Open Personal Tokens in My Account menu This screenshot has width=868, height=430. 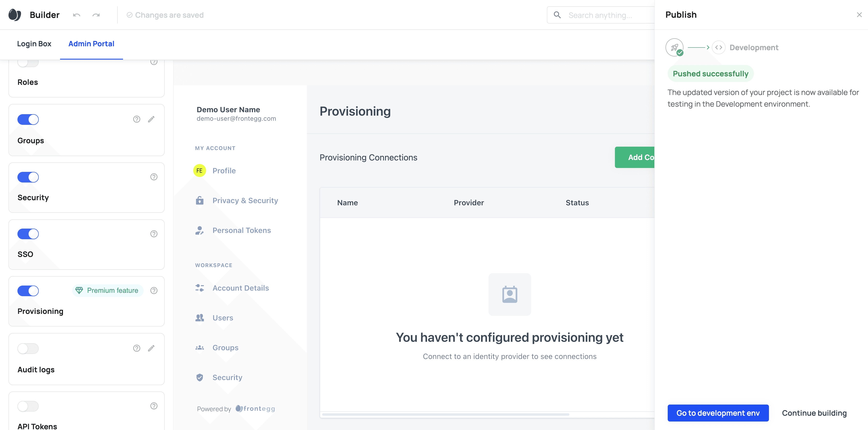click(241, 230)
